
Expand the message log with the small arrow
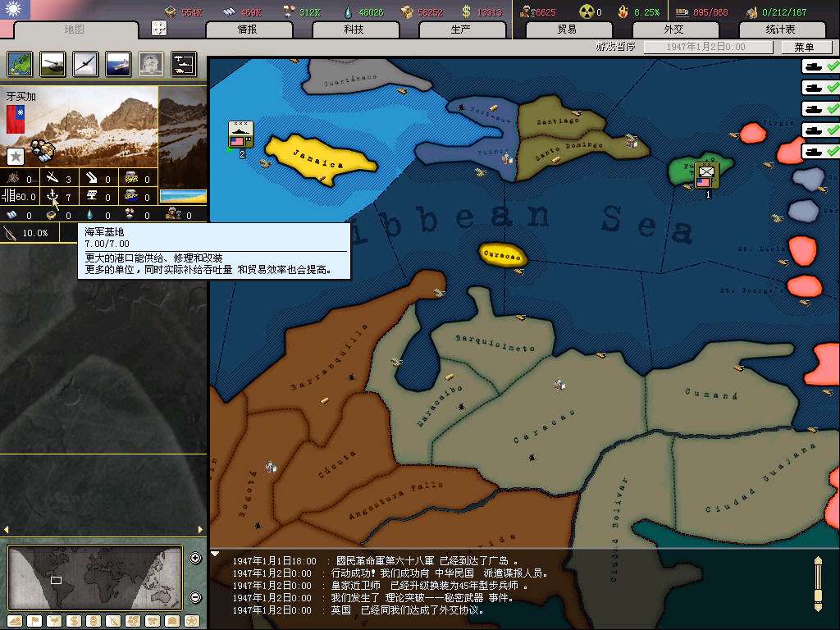click(x=216, y=554)
